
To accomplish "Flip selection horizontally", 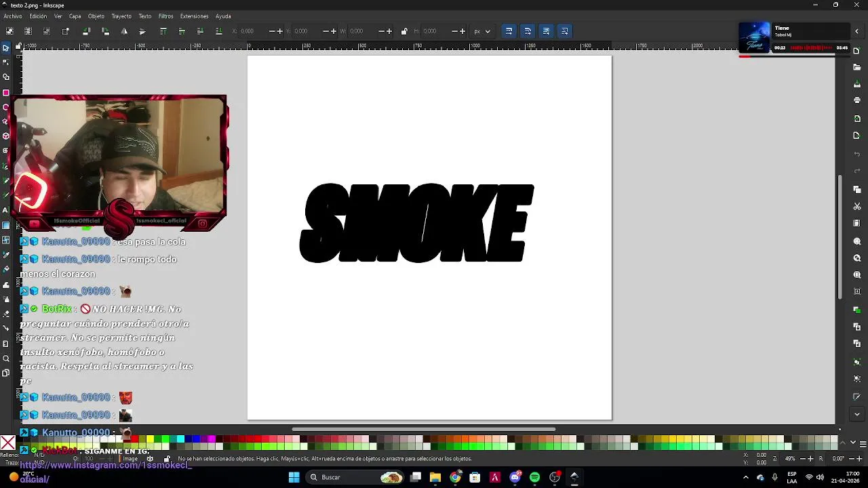I will [124, 31].
